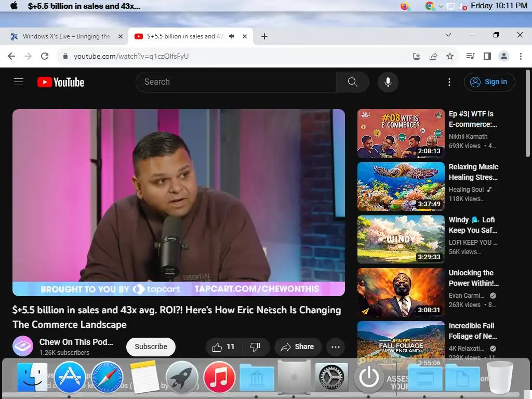Open 'Windy Lofi Keep You Saf...' title
This screenshot has height=399, width=532.
coord(473,225)
